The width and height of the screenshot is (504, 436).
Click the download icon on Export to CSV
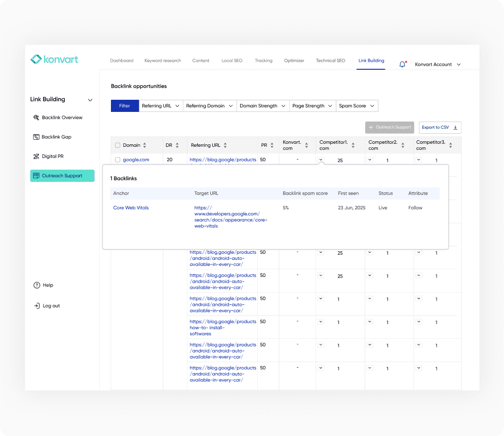pos(455,128)
